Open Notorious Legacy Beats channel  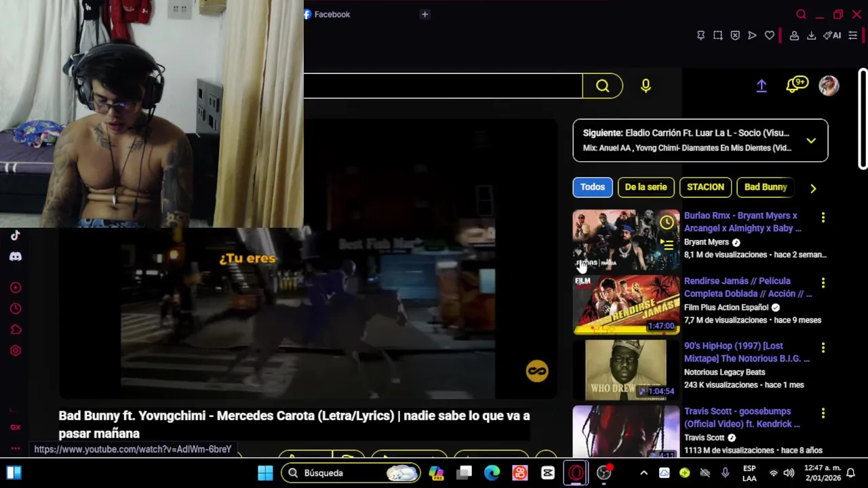(x=724, y=372)
